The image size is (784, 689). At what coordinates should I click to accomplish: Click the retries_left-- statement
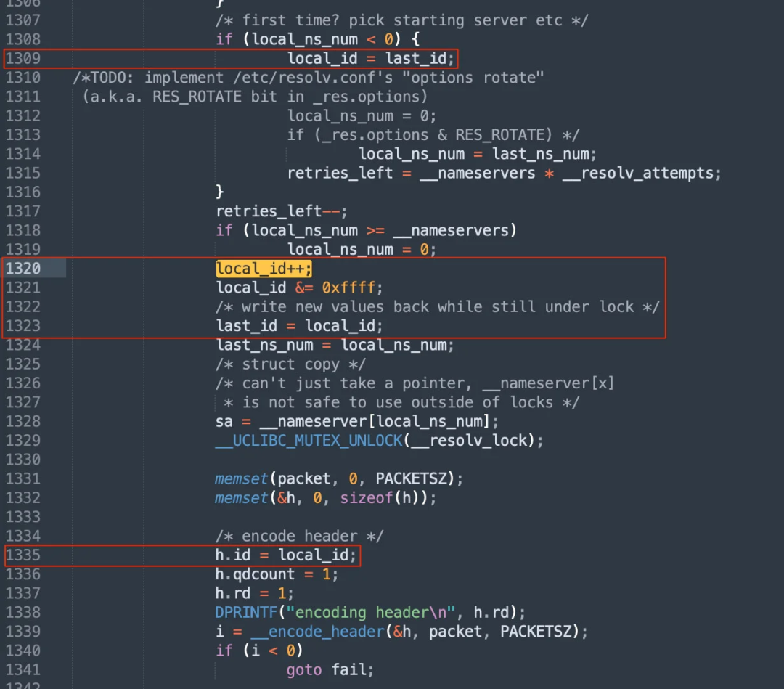coord(281,211)
